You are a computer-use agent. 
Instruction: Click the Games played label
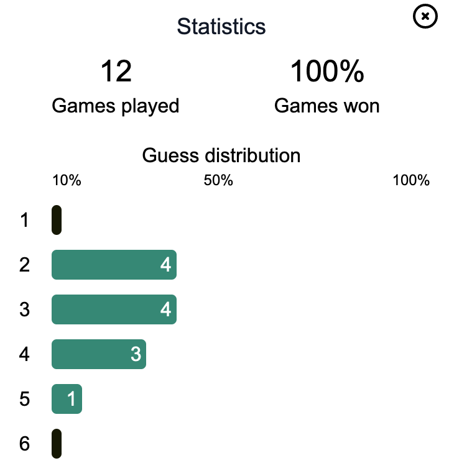[116, 106]
